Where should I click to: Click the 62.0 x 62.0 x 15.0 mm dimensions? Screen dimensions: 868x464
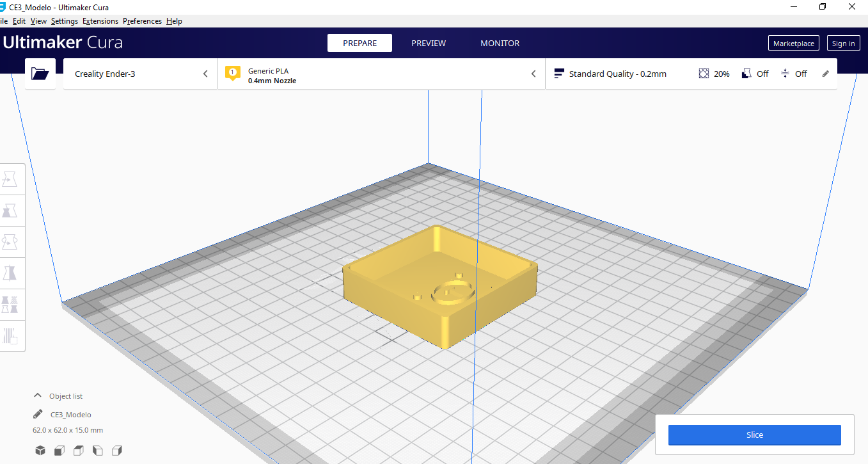coord(68,430)
